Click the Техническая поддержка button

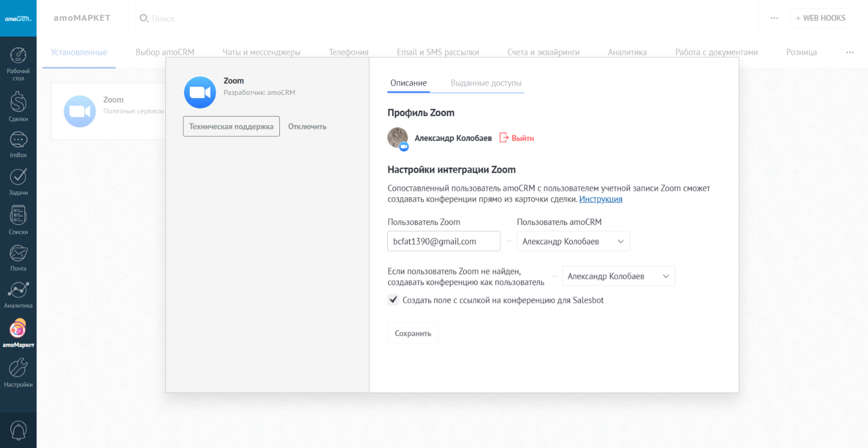click(x=231, y=126)
